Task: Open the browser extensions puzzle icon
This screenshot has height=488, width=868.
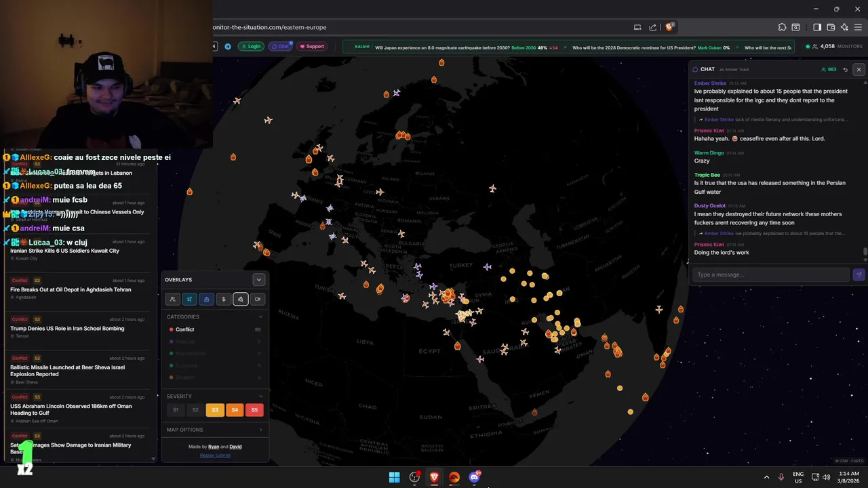Action: tap(782, 27)
